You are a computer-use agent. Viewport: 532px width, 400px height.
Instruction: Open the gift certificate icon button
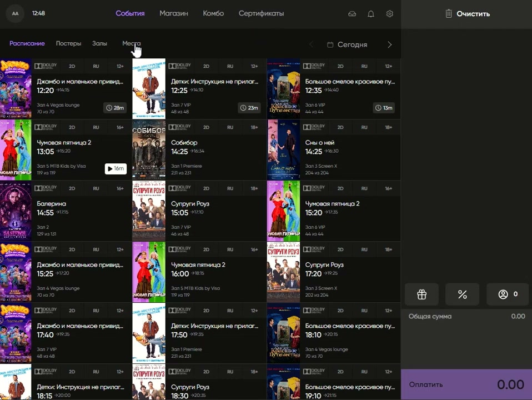[421, 294]
